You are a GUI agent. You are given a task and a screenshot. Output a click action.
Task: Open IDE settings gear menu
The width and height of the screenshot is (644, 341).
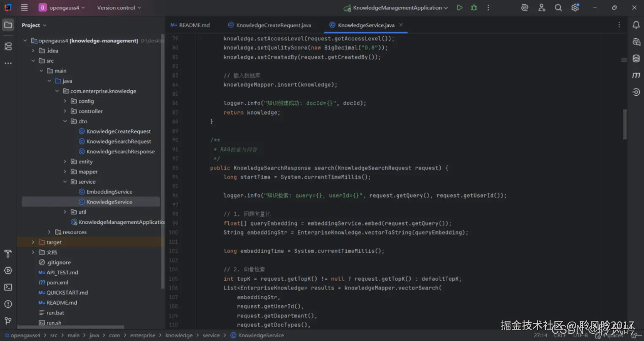575,8
